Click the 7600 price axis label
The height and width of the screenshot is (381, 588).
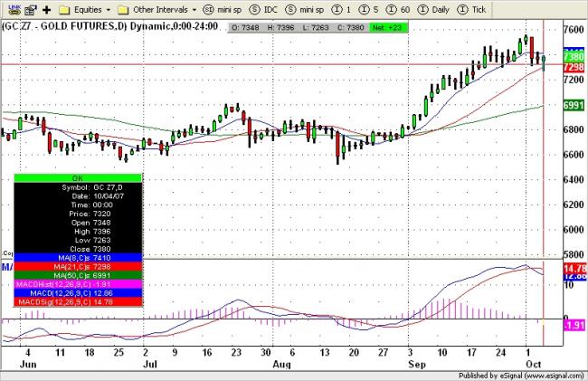point(574,29)
